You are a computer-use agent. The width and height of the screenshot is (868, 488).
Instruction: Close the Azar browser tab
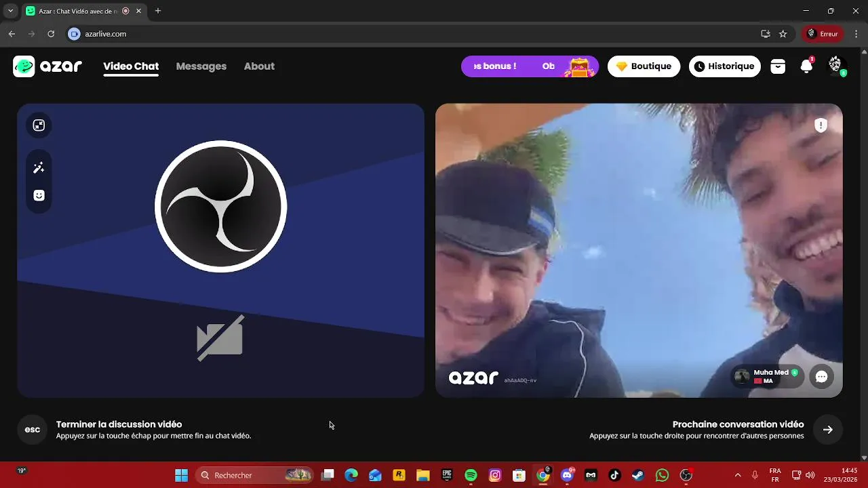point(139,11)
